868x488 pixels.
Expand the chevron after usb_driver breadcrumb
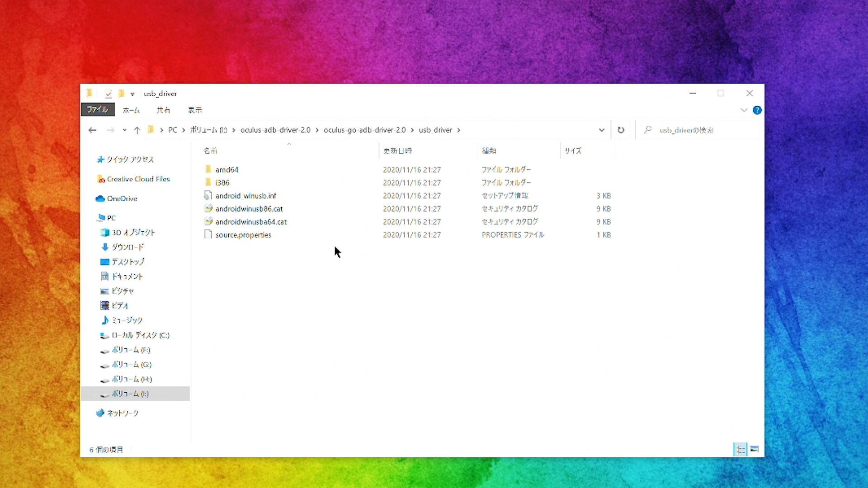coord(459,130)
